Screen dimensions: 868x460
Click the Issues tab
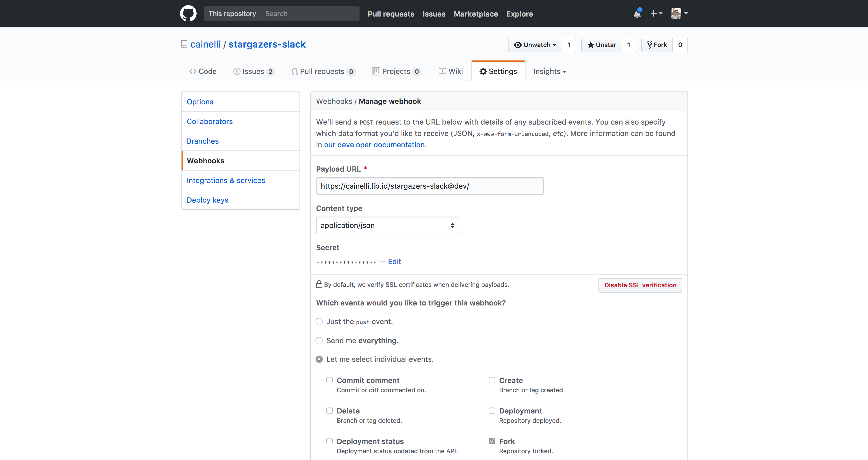coord(254,71)
